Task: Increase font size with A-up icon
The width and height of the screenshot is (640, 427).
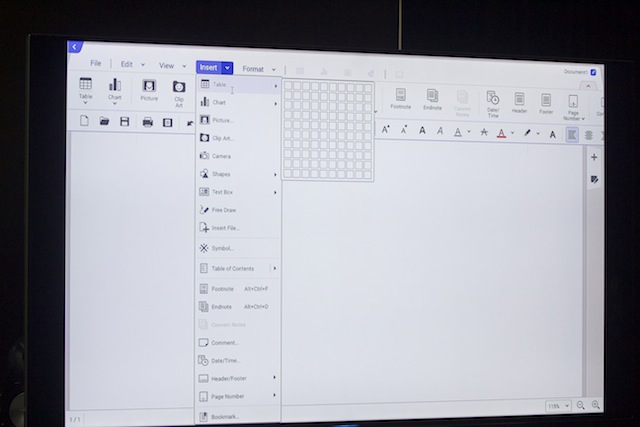Action: pyautogui.click(x=385, y=130)
